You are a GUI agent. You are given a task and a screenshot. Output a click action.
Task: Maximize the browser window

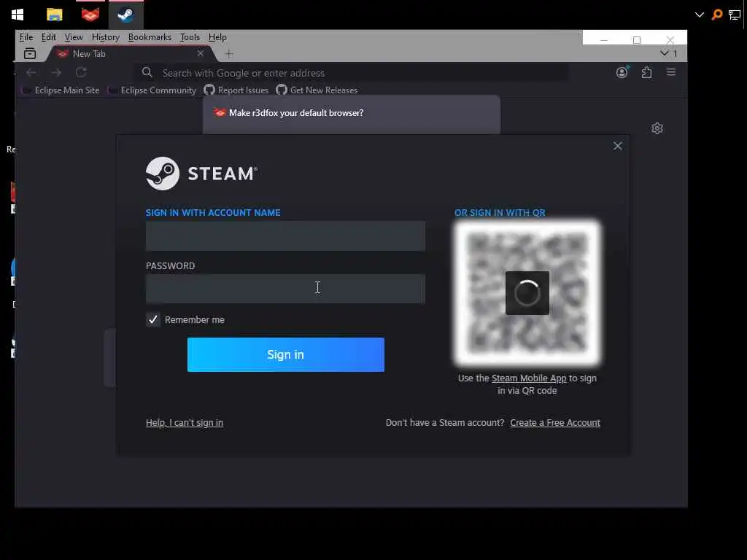(637, 40)
